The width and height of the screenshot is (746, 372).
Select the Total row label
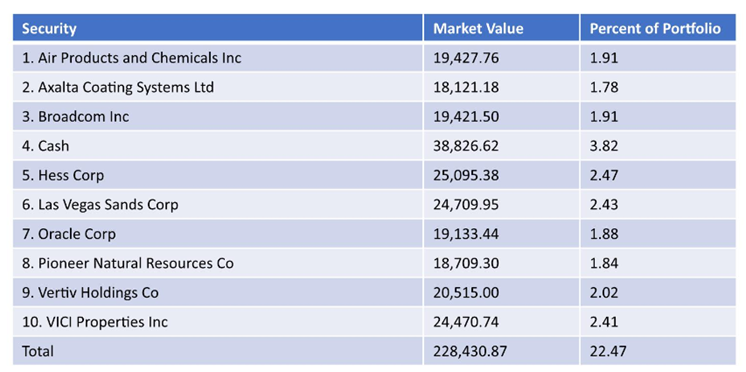coord(218,351)
